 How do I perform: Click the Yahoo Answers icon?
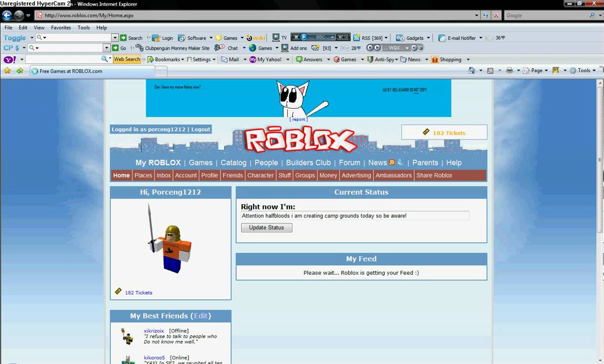(299, 59)
